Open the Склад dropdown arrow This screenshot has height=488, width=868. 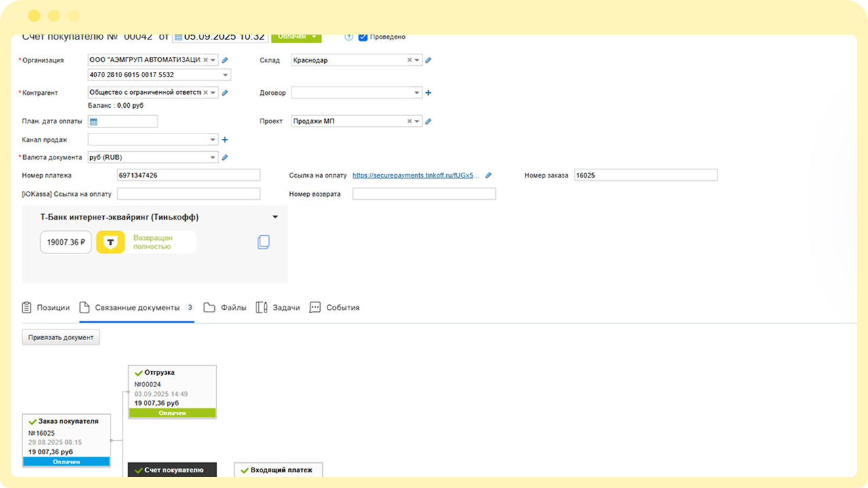417,60
